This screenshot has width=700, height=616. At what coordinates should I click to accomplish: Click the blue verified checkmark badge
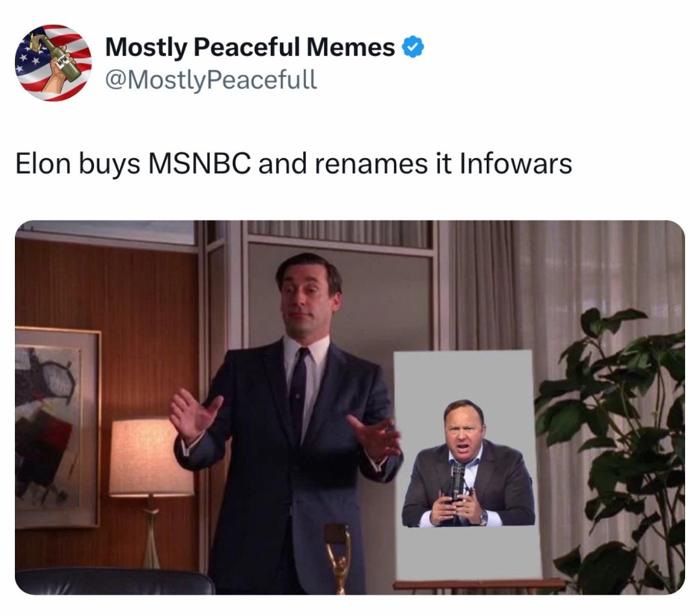(413, 47)
